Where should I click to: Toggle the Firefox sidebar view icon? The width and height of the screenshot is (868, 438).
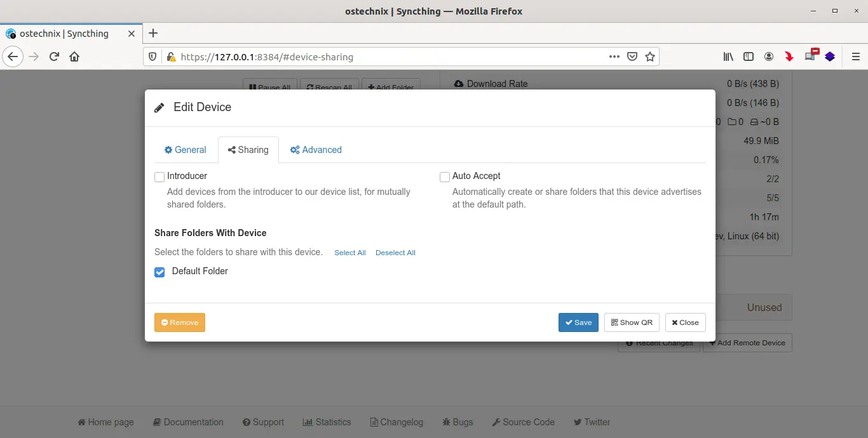pos(749,56)
